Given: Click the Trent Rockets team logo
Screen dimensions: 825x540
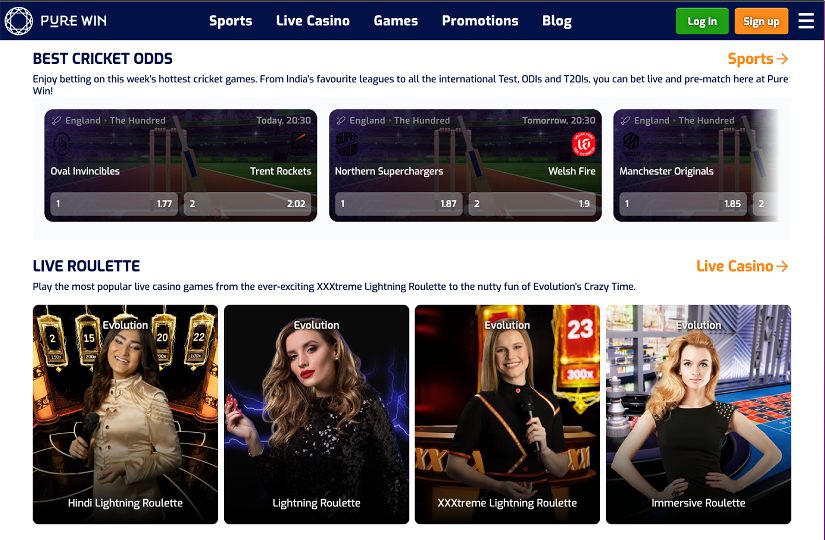Looking at the screenshot, I should point(299,142).
